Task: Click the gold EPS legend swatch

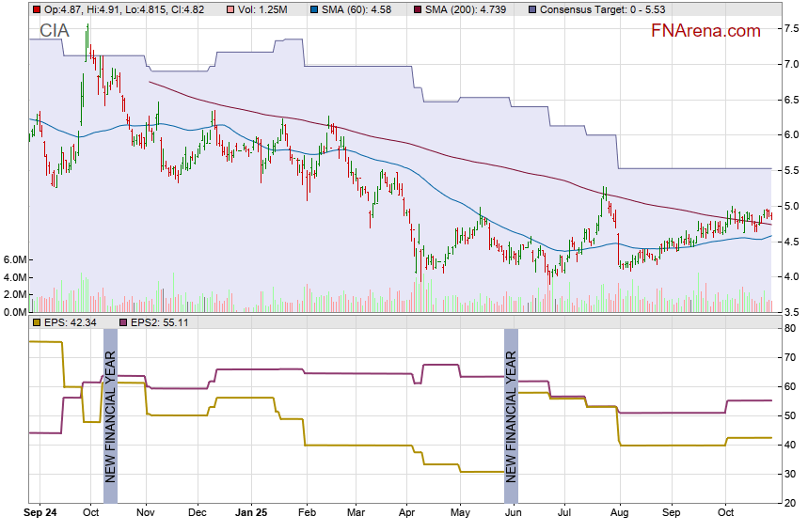Action: point(36,322)
